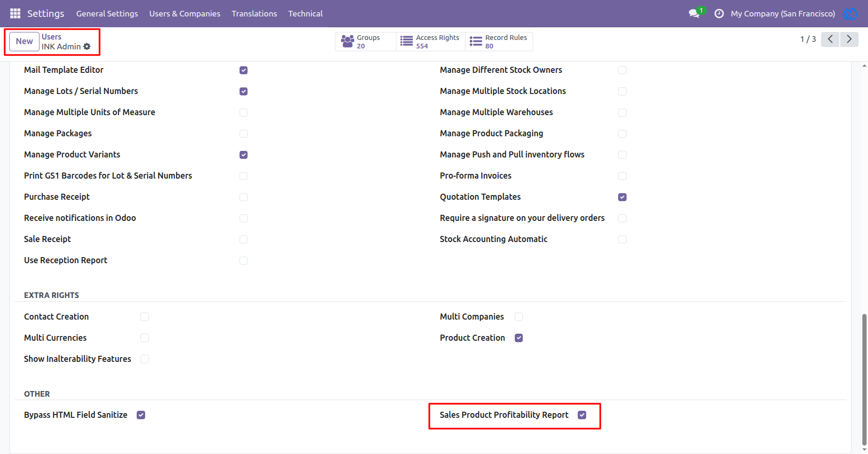The height and width of the screenshot is (454, 868).
Task: Click the user avatar in the top bar
Action: pos(850,14)
